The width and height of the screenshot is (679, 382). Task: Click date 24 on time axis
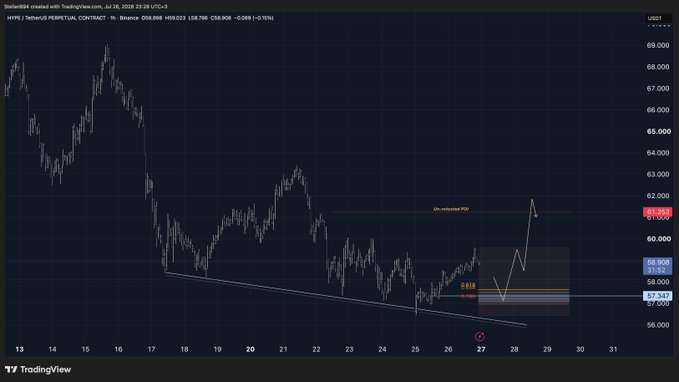pos(382,349)
